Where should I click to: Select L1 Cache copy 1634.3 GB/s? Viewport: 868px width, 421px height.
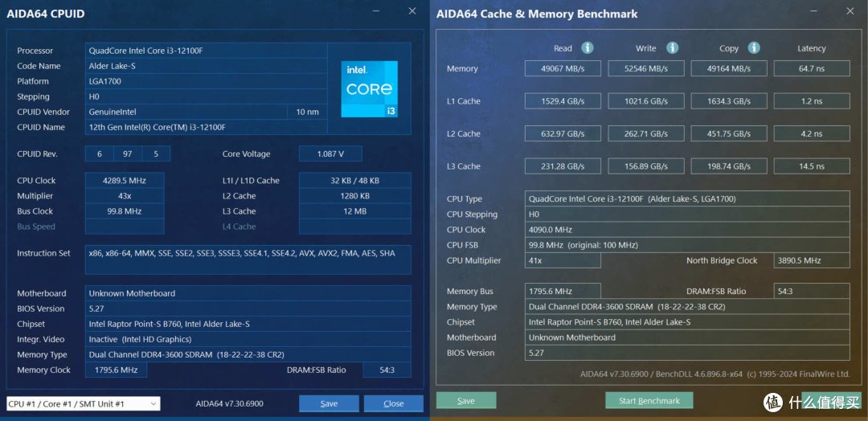click(729, 101)
